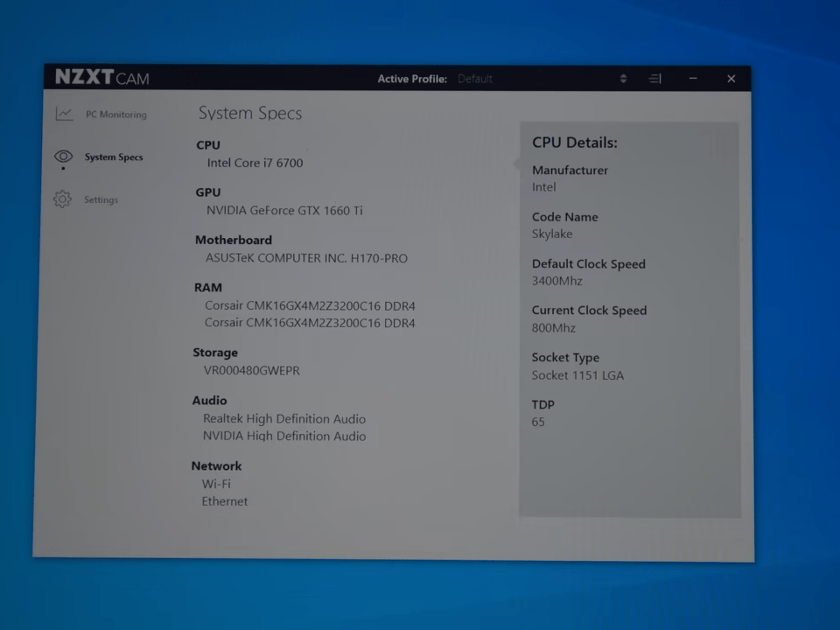Click the Default active profile name
Image resolution: width=840 pixels, height=630 pixels.
point(475,79)
